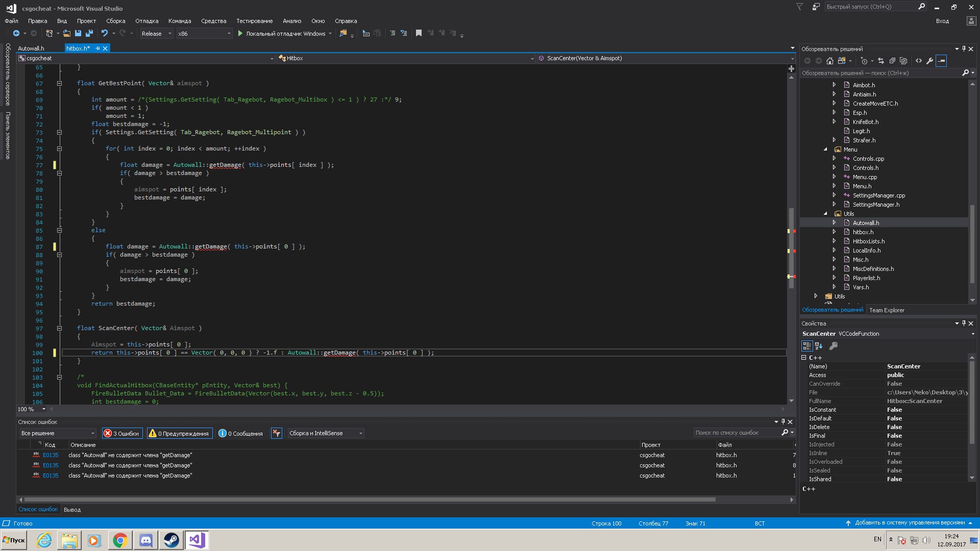Click the Undo arrow in toolbar
The width and height of the screenshot is (980, 551).
pyautogui.click(x=104, y=34)
